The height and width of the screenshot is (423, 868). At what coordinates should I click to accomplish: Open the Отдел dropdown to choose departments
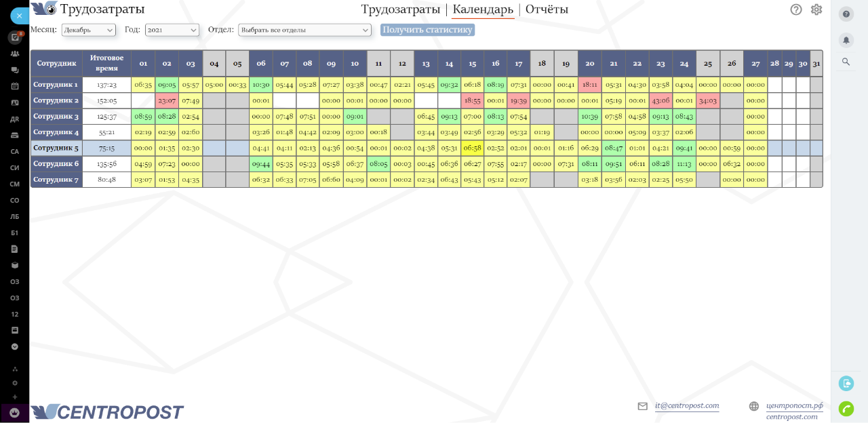304,30
